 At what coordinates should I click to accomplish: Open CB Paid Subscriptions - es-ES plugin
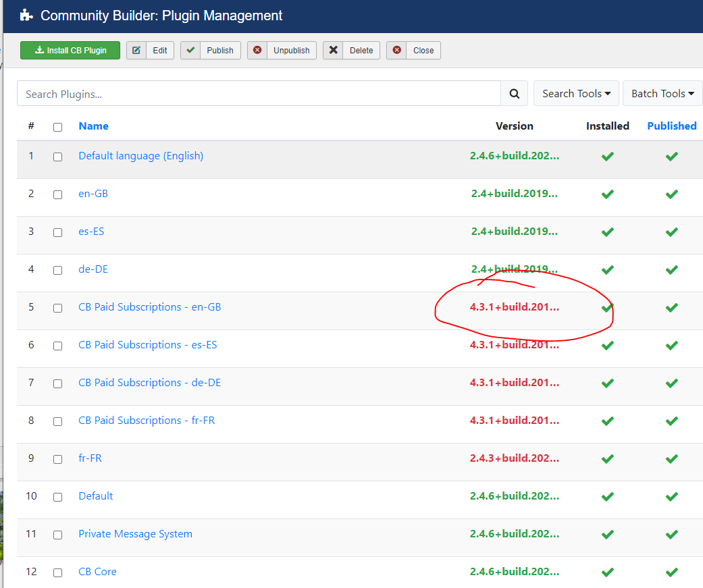[x=147, y=345]
